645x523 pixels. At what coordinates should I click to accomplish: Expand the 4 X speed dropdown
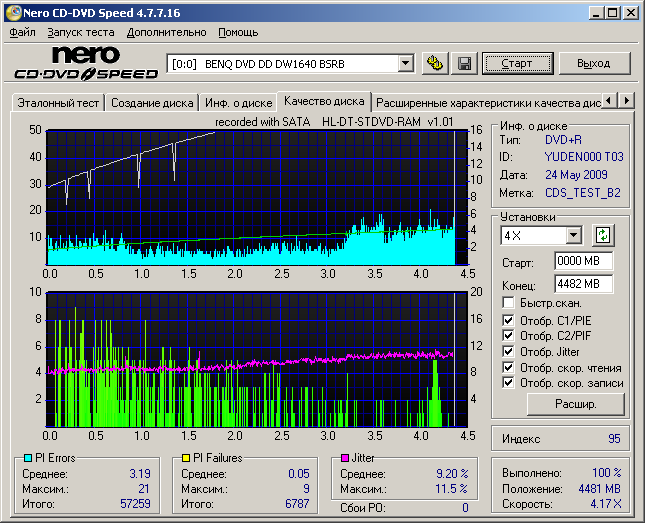(x=573, y=236)
